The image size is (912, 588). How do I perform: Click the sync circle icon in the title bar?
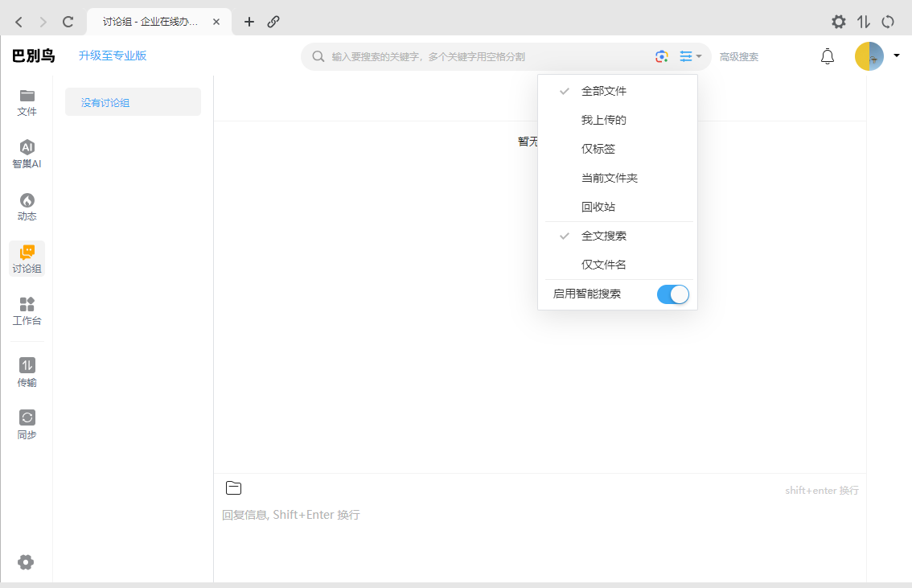click(x=888, y=22)
